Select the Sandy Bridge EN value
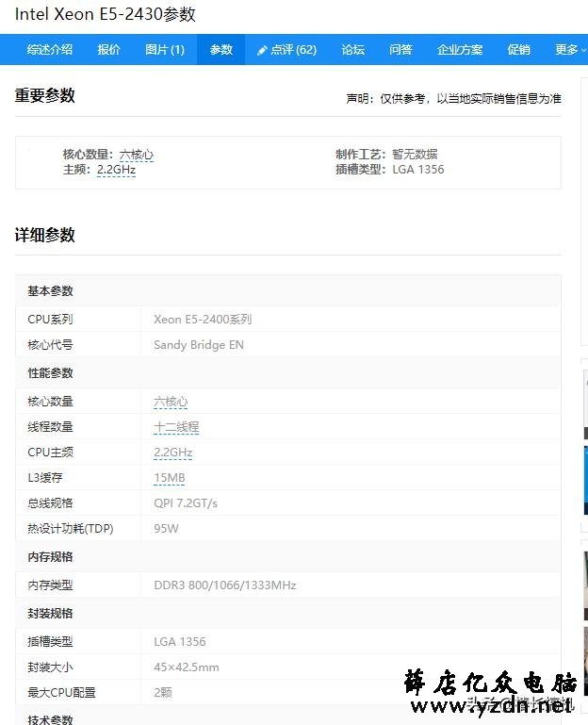 199,345
